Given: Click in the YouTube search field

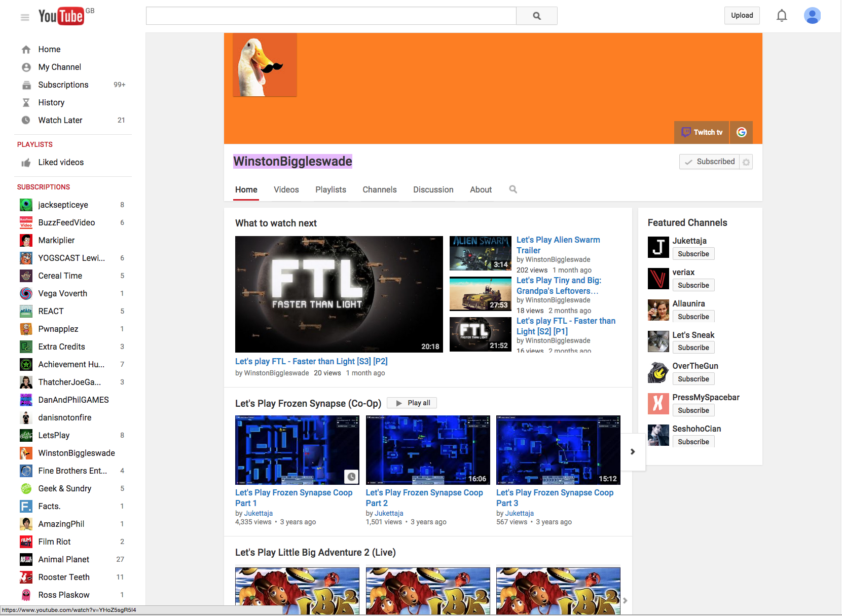Looking at the screenshot, I should tap(331, 16).
